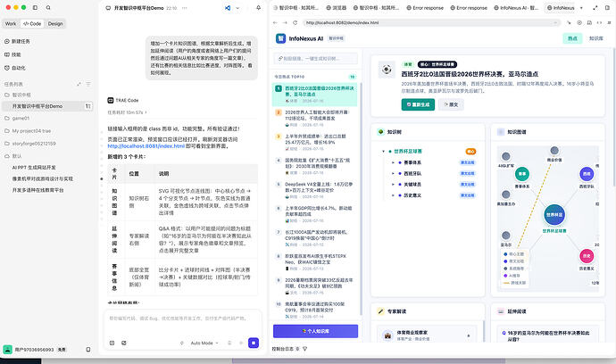
Task: Click the user avatar icon bottom left
Action: click(7, 349)
